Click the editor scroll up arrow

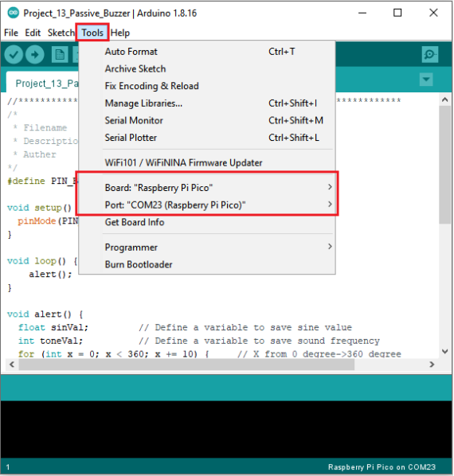(x=444, y=99)
